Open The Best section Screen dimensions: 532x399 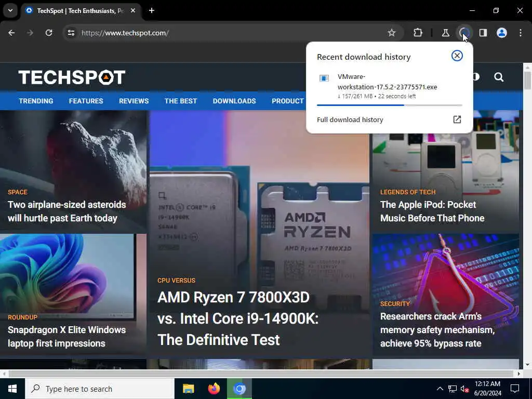point(180,101)
